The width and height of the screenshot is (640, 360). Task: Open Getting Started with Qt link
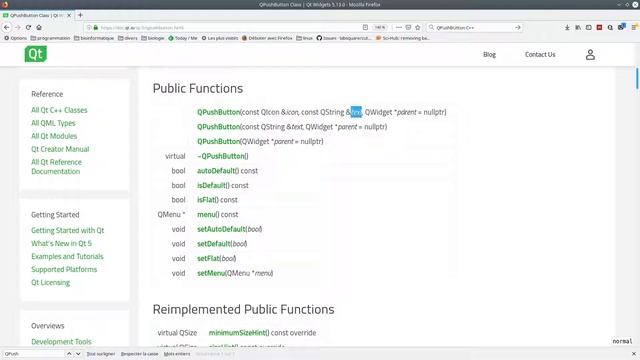(67, 231)
